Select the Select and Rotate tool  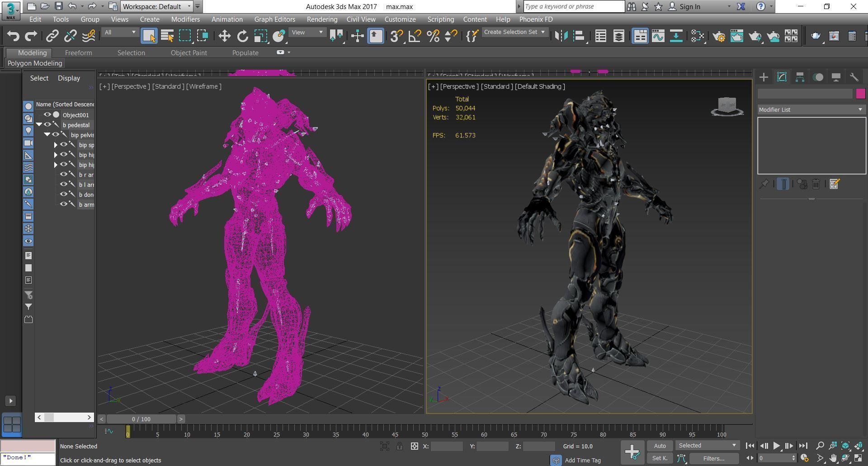coord(243,36)
